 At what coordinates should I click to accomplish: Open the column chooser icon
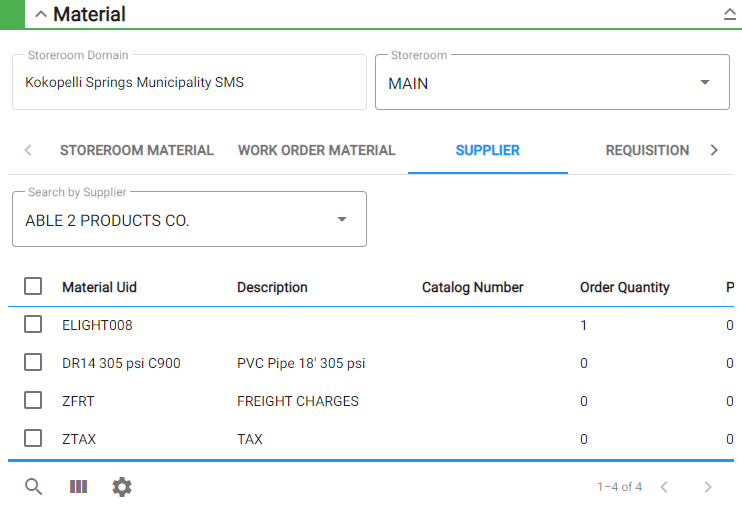(78, 487)
